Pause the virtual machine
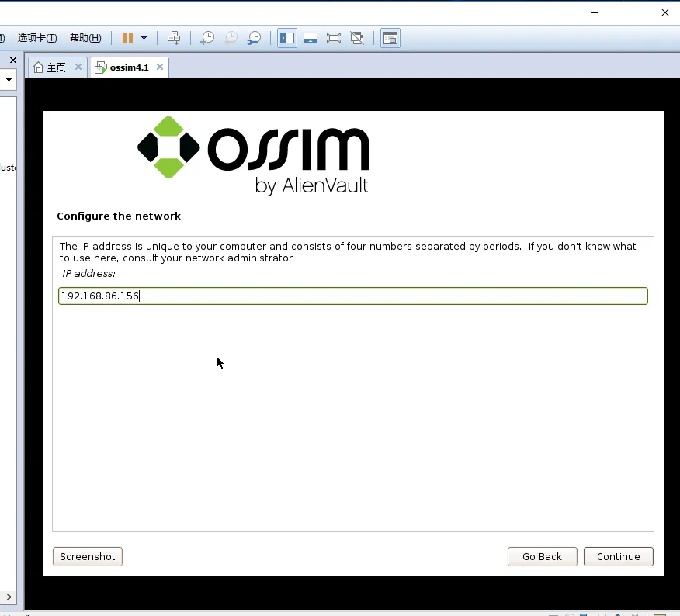Image resolution: width=680 pixels, height=616 pixels. tap(127, 38)
